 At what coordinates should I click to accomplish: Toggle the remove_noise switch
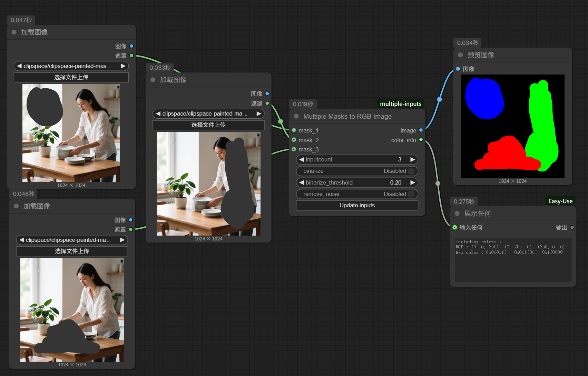coord(411,194)
